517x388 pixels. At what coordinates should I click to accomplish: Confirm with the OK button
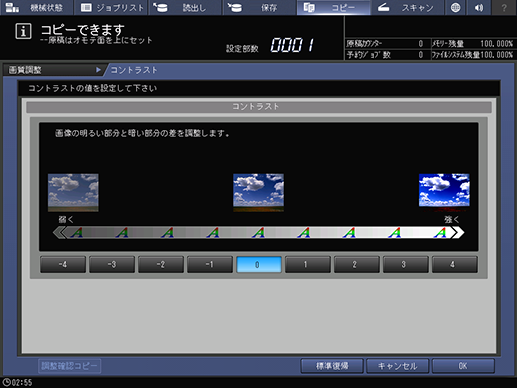click(x=463, y=366)
